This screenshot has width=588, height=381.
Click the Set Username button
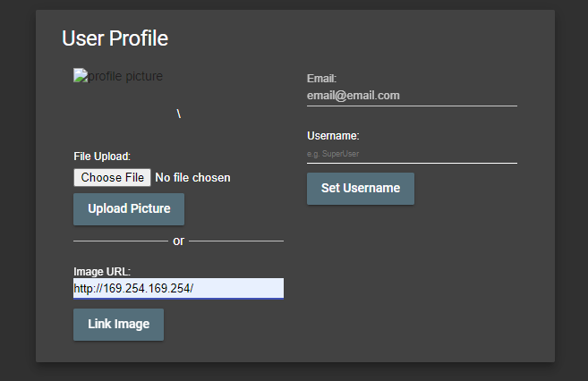(360, 189)
